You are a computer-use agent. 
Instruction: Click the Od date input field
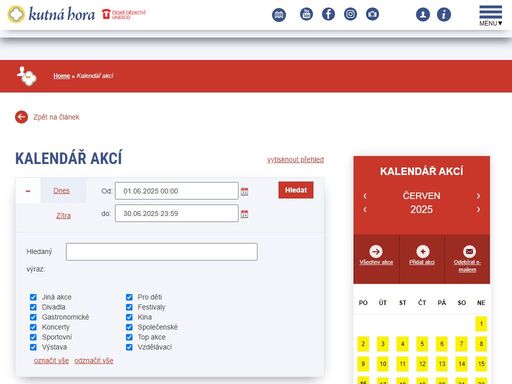tap(177, 191)
